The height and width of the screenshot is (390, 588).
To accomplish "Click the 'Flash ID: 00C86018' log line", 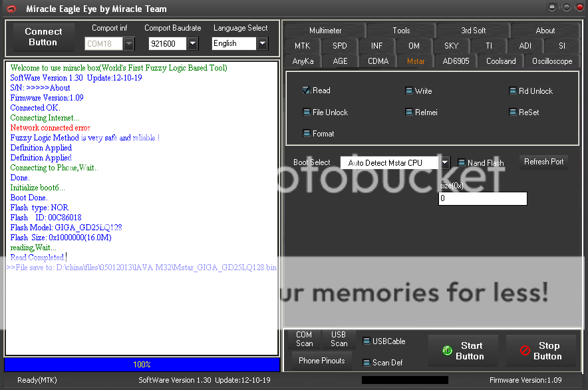I will pyautogui.click(x=46, y=218).
